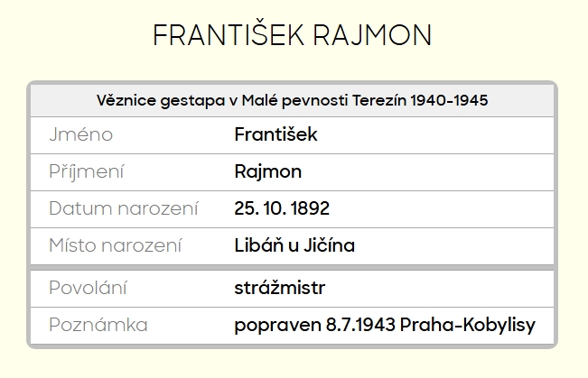588x378 pixels.
Task: Click the birth date 25. 10. 1892
Action: coord(282,209)
